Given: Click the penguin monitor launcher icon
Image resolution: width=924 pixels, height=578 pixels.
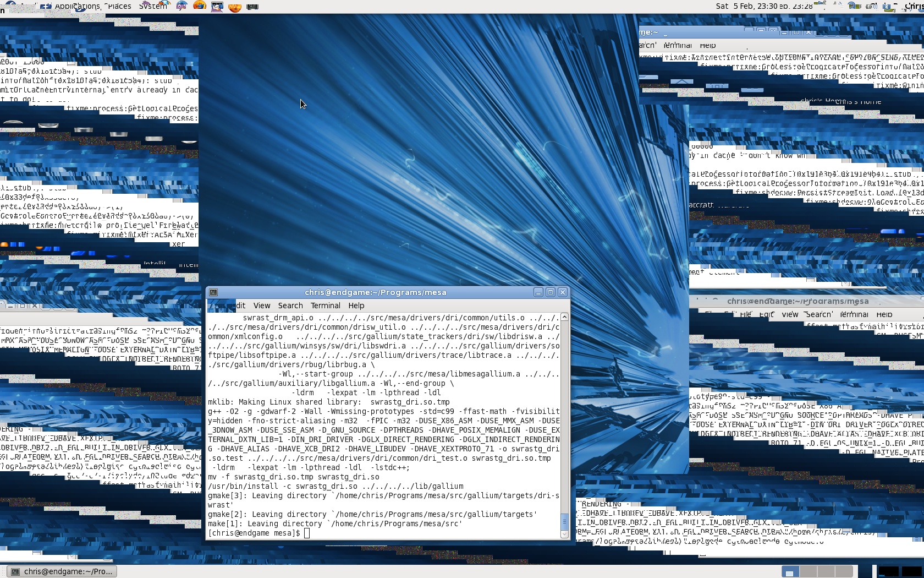Looking at the screenshot, I should pos(217,7).
